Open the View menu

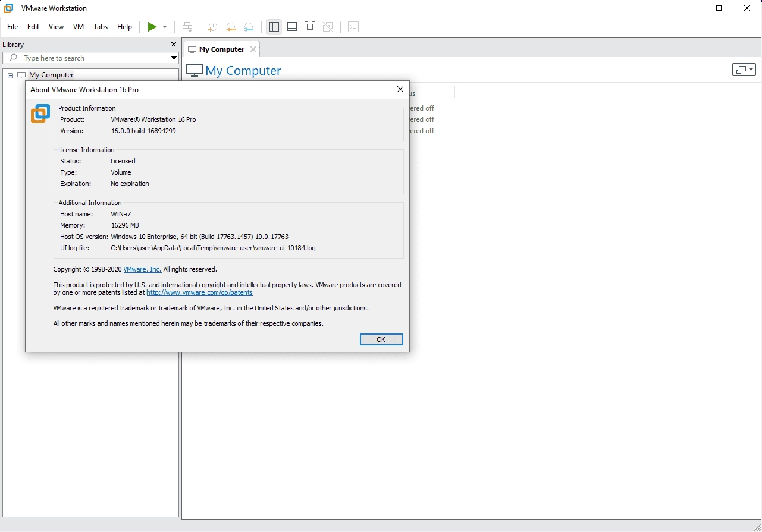(56, 27)
